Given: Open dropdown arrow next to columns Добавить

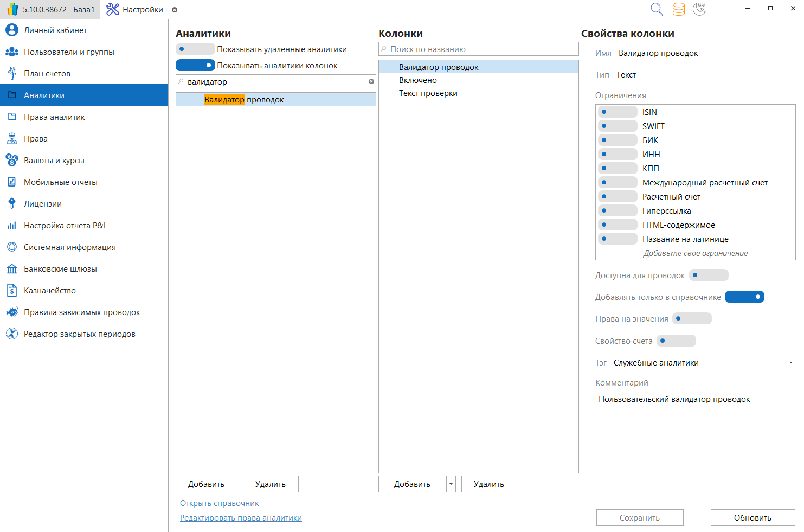Looking at the screenshot, I should pos(451,484).
